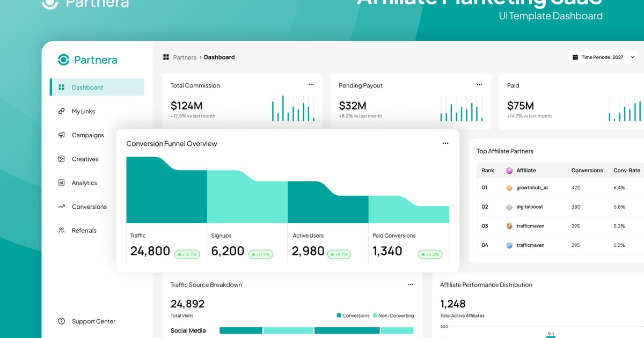644x338 pixels.
Task: Click the digitalboost avatar icon
Action: (x=509, y=207)
